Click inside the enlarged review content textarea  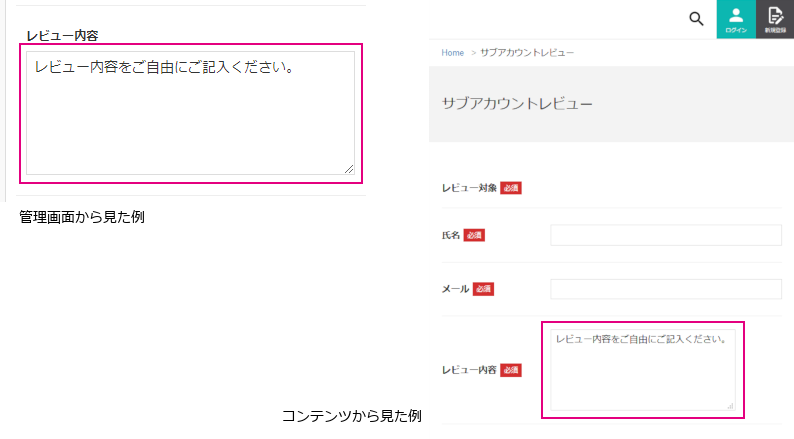tap(190, 115)
